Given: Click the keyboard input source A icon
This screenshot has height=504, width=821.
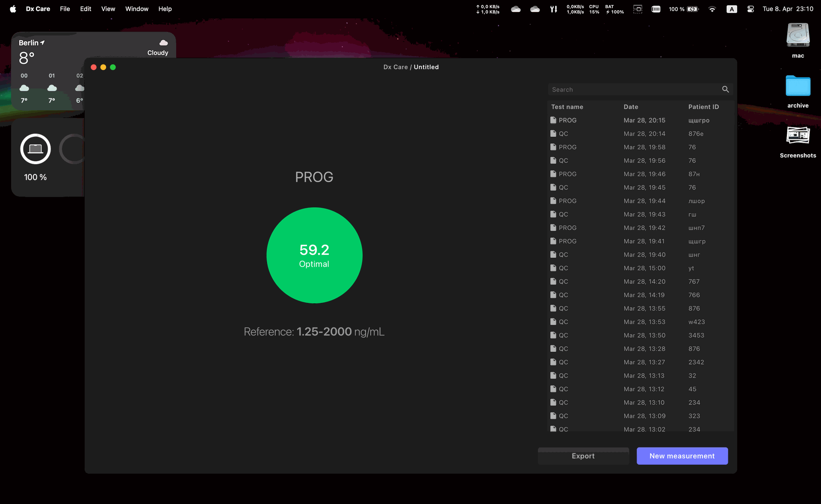Looking at the screenshot, I should click(731, 9).
